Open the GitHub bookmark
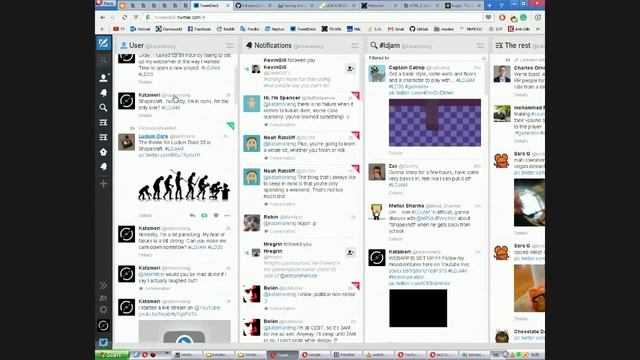The width and height of the screenshot is (640, 360). click(419, 29)
